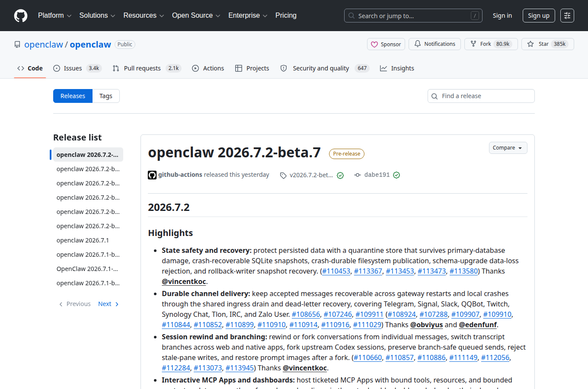This screenshot has width=588, height=389.
Task: Select the Releases toggle button
Action: (73, 96)
